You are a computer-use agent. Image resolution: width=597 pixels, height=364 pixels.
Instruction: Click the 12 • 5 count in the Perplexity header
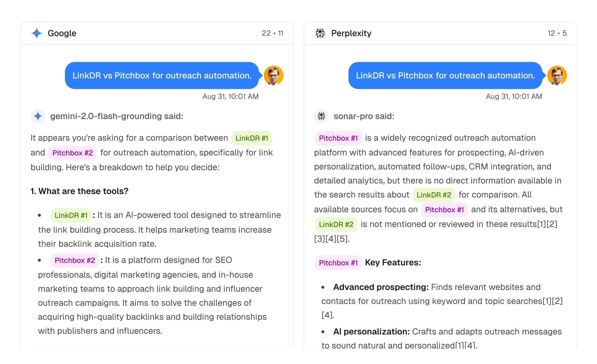coord(557,33)
